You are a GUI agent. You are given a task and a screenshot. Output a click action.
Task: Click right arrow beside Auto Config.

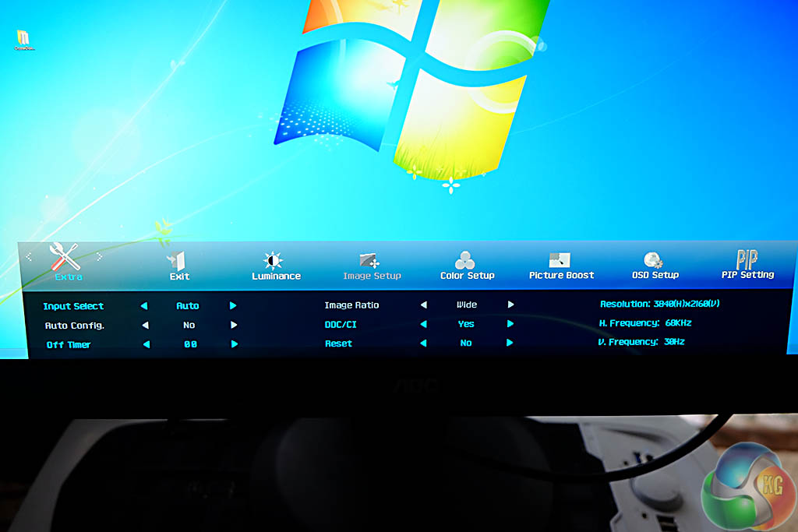coord(234,325)
